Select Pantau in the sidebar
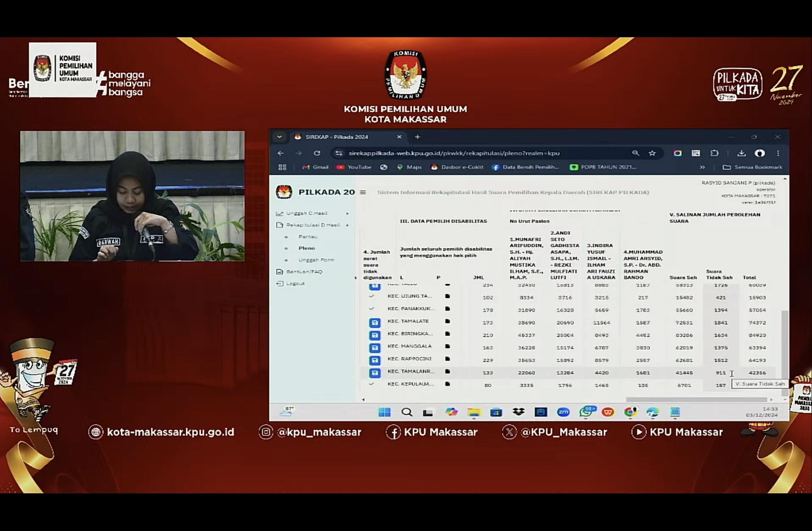This screenshot has height=531, width=812. pyautogui.click(x=308, y=236)
